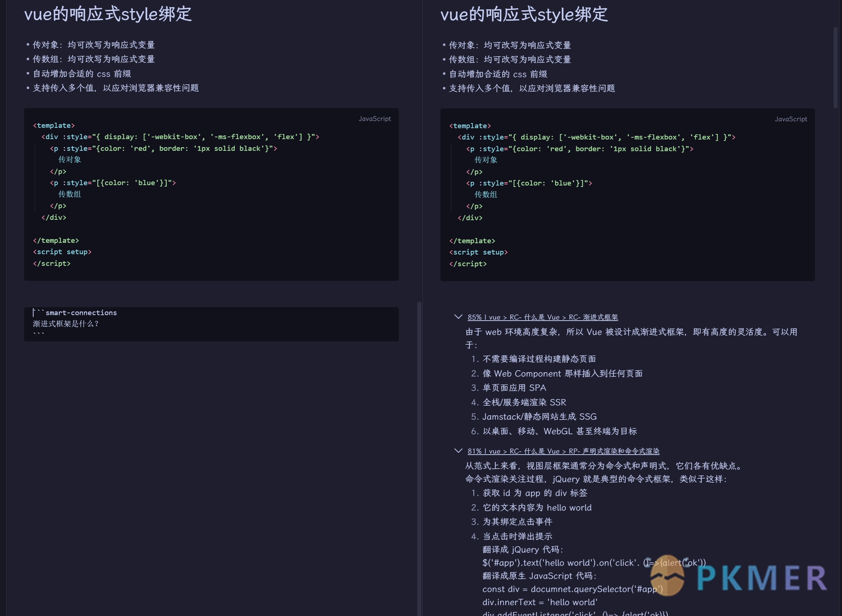Click the JavaScript language label on right panel
Viewport: 842px width, 616px height.
pyautogui.click(x=791, y=118)
